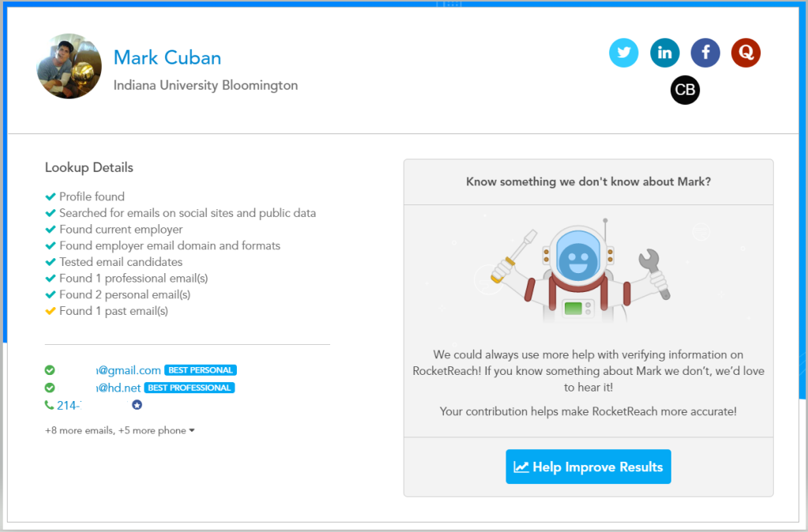Click the astronaut robot illustration
This screenshot has width=808, height=532.
tap(581, 271)
